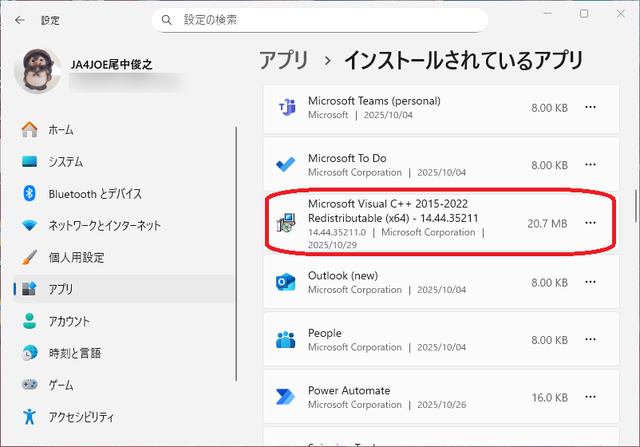640x447 pixels.
Task: Click the 14.44.35211.0 version text
Action: (337, 232)
